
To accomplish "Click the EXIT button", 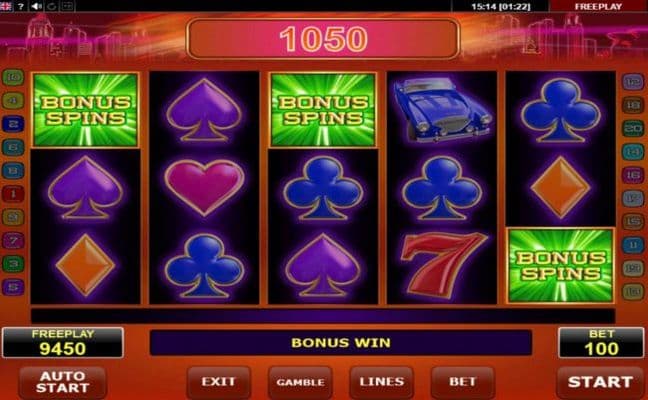I will click(x=218, y=382).
